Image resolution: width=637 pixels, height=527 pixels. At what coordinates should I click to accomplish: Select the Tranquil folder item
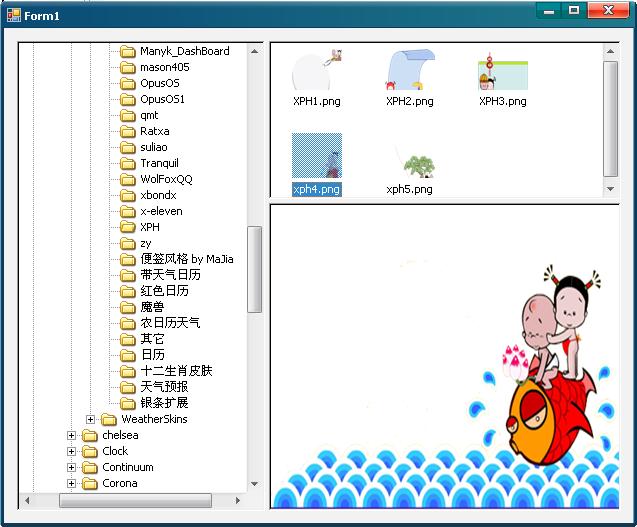pos(159,163)
